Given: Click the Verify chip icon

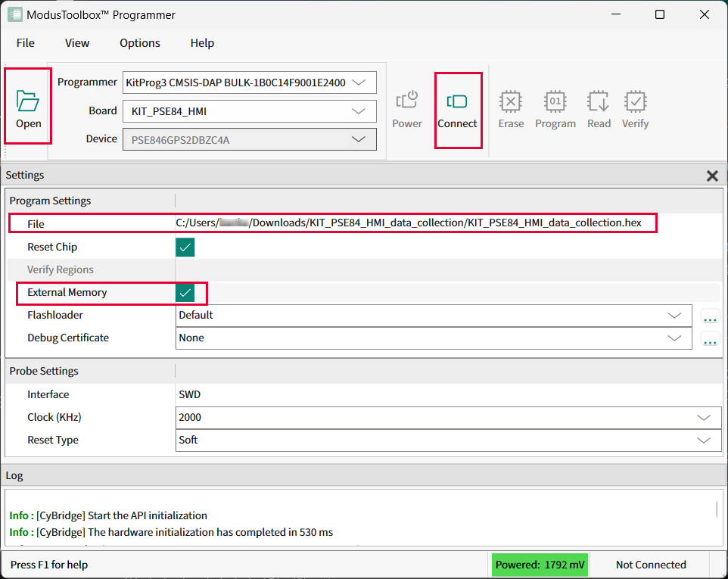Looking at the screenshot, I should pyautogui.click(x=635, y=101).
